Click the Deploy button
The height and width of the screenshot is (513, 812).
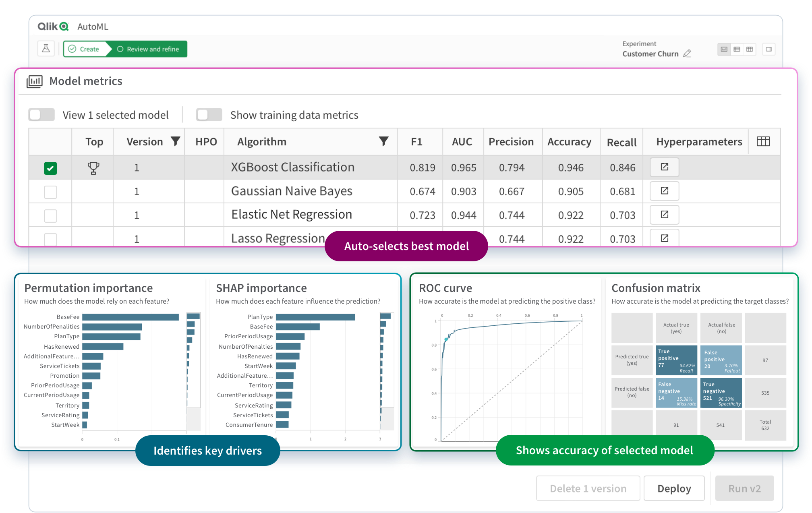[x=674, y=488]
